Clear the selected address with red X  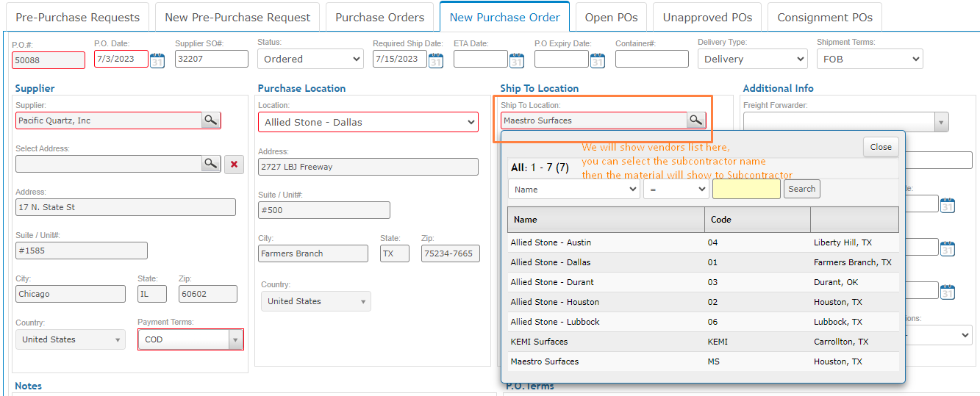234,164
